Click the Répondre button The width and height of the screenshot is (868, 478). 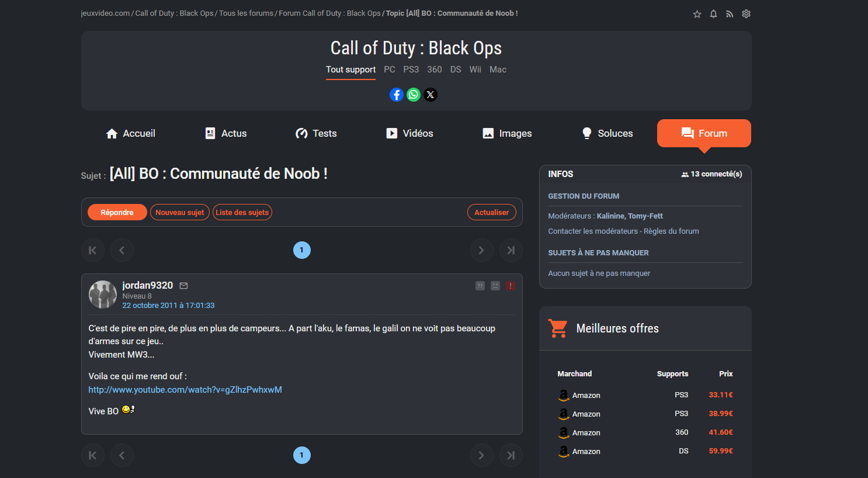pos(117,212)
